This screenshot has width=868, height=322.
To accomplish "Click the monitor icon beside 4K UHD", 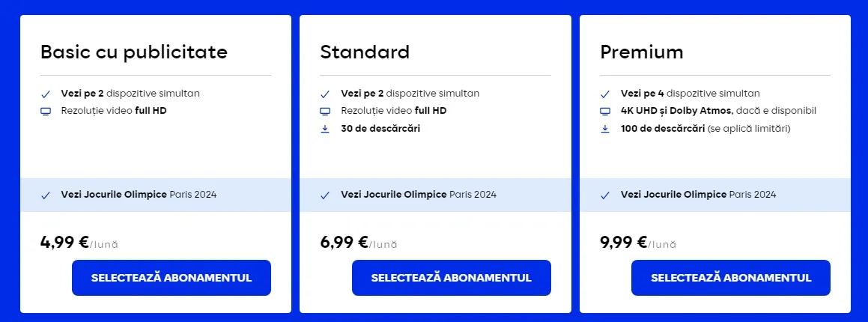I will pyautogui.click(x=605, y=112).
